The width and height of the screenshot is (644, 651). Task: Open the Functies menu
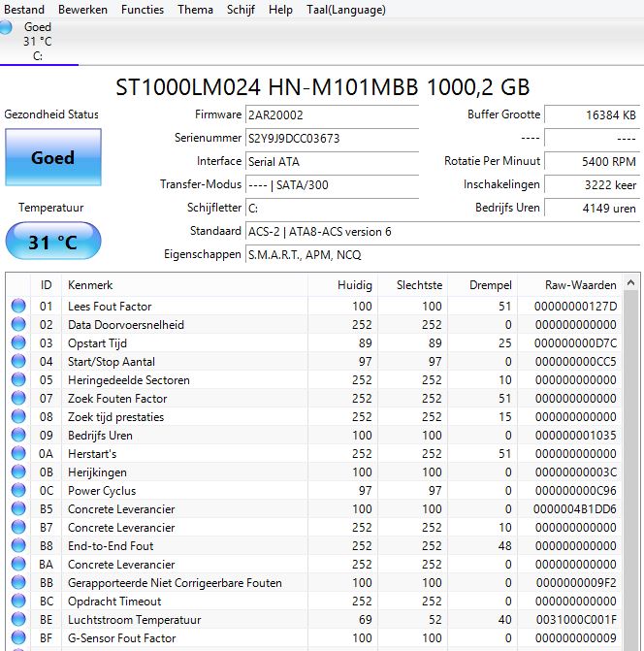tap(143, 10)
